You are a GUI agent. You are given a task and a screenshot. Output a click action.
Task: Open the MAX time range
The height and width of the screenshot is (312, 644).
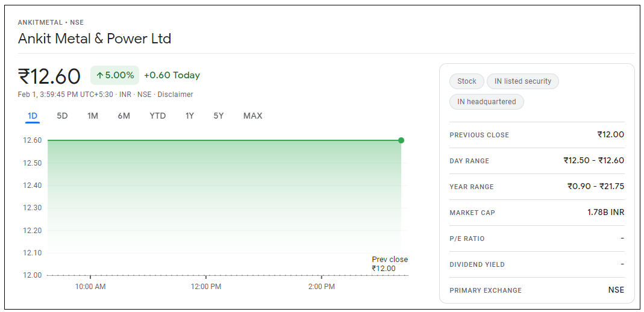(252, 116)
